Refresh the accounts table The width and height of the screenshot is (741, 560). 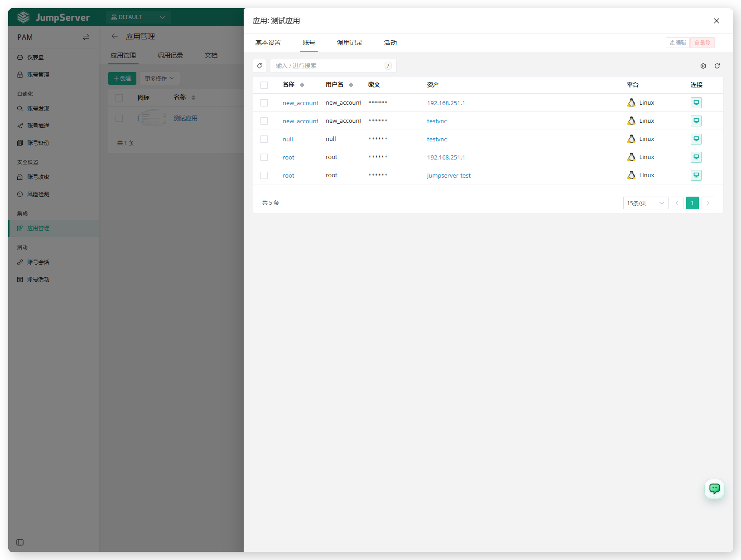(x=717, y=66)
